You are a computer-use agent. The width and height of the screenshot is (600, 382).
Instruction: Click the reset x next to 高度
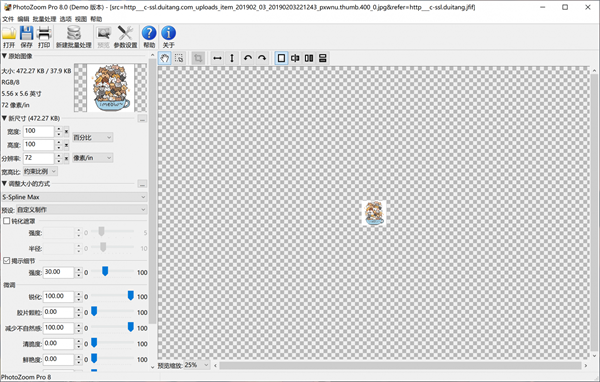[66, 145]
